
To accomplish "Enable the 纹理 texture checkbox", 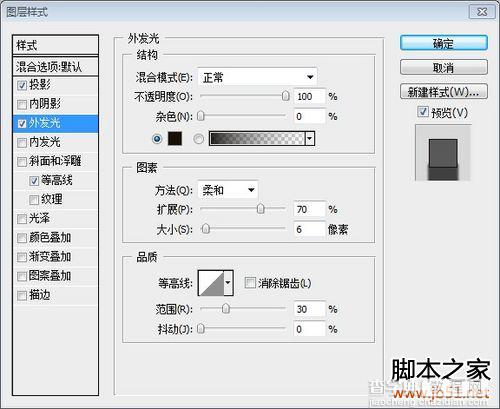I will (34, 200).
